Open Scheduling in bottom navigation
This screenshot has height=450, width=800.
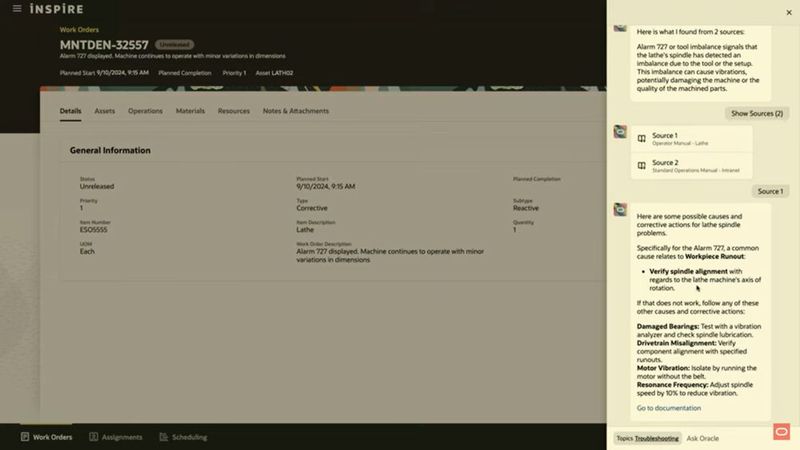183,437
